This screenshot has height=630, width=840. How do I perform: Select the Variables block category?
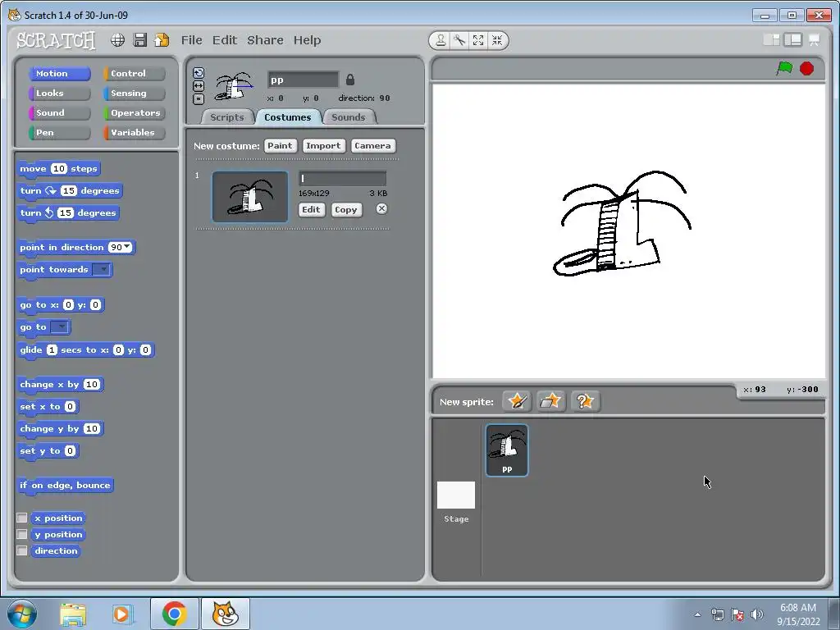pyautogui.click(x=134, y=132)
